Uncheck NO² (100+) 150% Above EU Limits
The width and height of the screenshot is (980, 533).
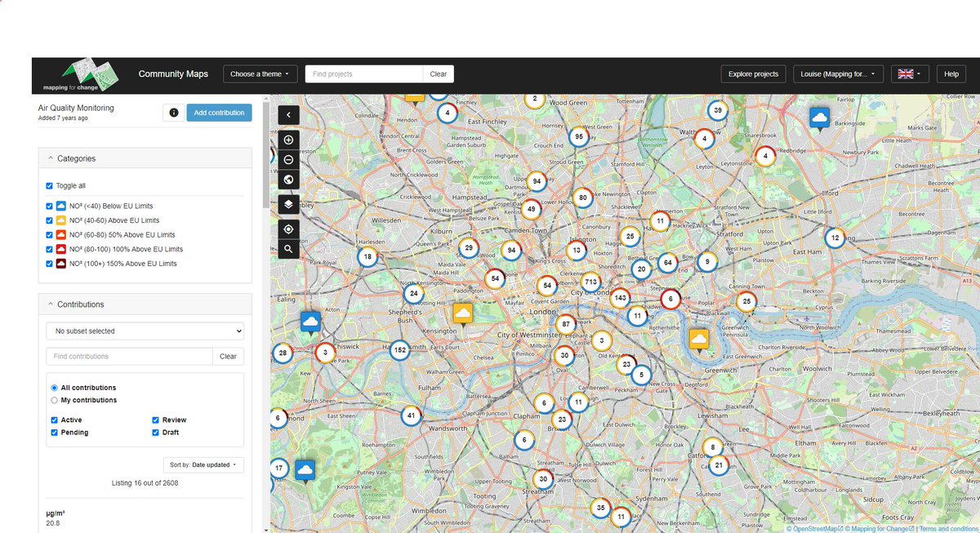click(x=50, y=264)
